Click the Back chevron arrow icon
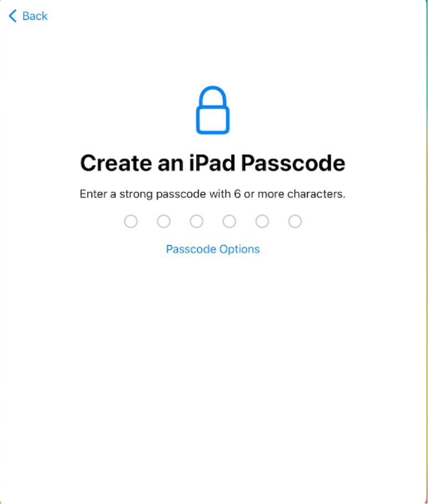Image resolution: width=428 pixels, height=504 pixels. (13, 16)
